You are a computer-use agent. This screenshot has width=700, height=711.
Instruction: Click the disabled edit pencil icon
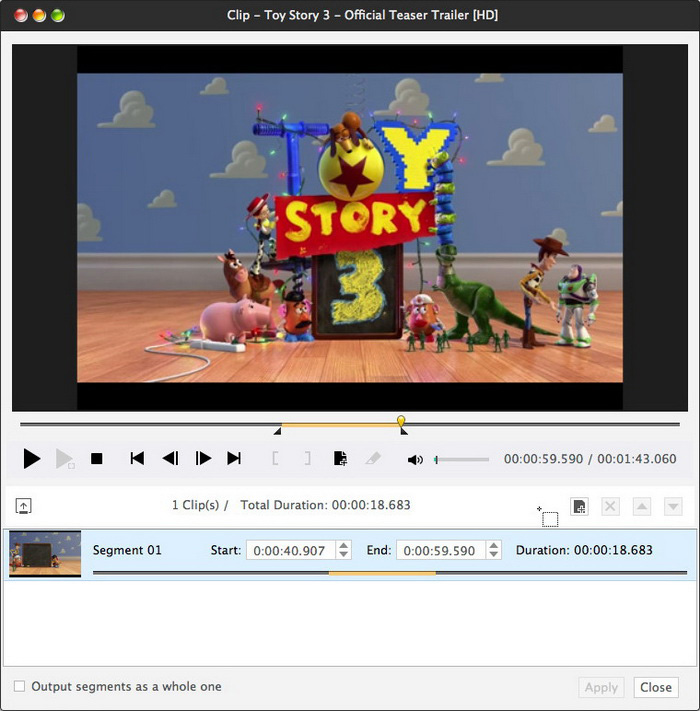(373, 458)
